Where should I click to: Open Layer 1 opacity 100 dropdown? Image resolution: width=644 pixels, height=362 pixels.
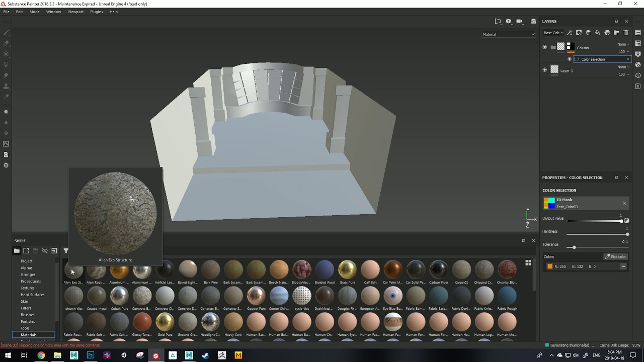tap(624, 74)
